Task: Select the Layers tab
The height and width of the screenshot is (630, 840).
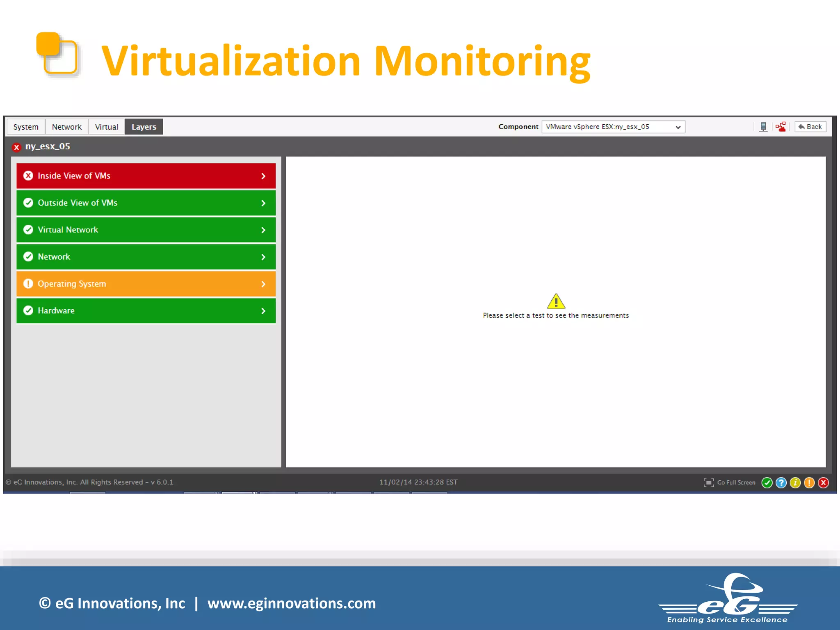Action: click(144, 127)
